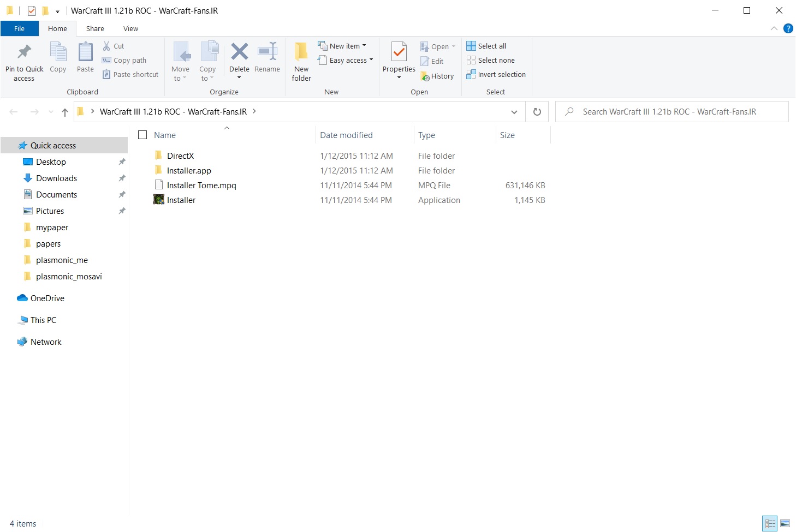Open the Easy access dropdown
796x532 pixels.
(345, 60)
